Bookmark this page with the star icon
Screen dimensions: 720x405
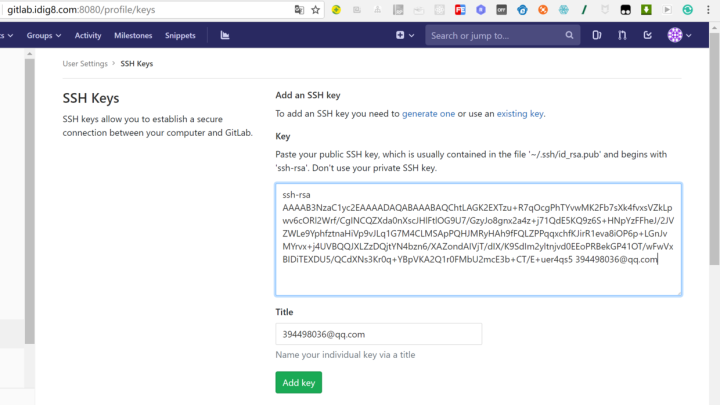[315, 10]
